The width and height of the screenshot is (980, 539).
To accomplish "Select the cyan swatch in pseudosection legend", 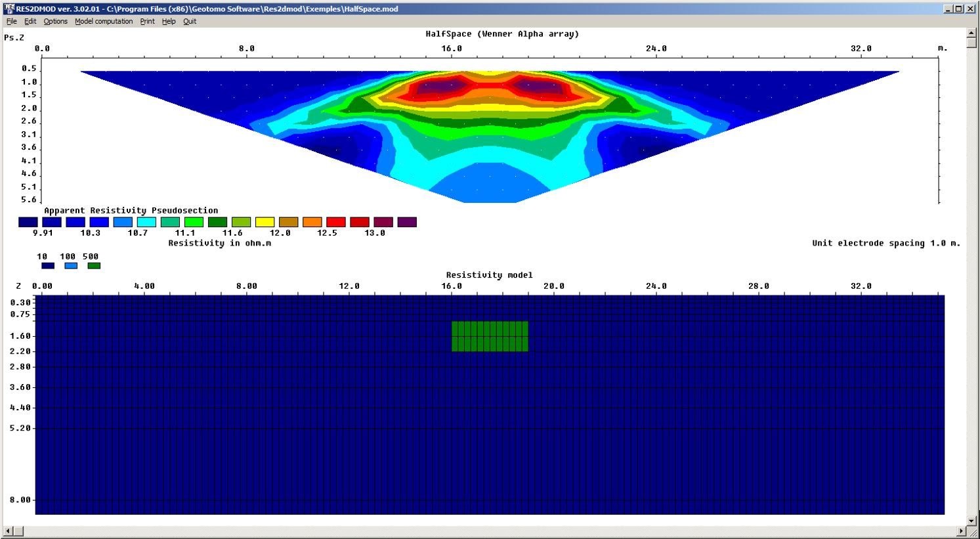I will 146,222.
